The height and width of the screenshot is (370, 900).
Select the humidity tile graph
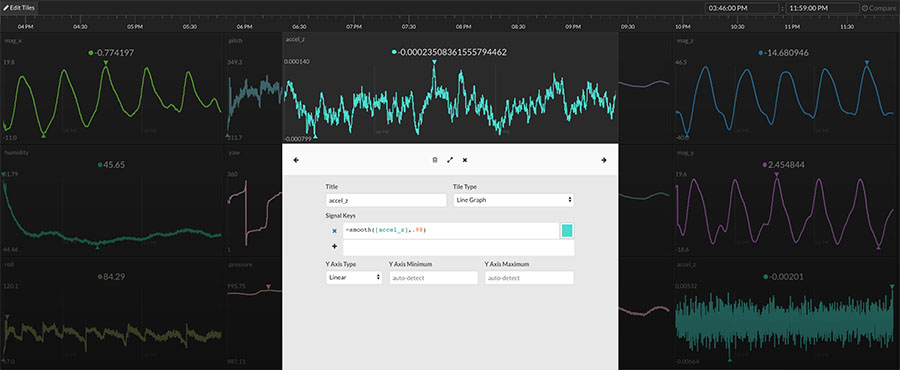112,212
